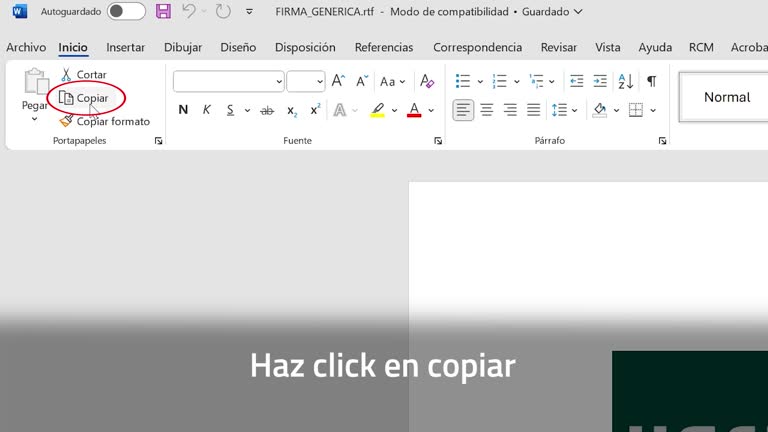This screenshot has height=432, width=768.
Task: Open the Referencias tab
Action: click(x=384, y=48)
